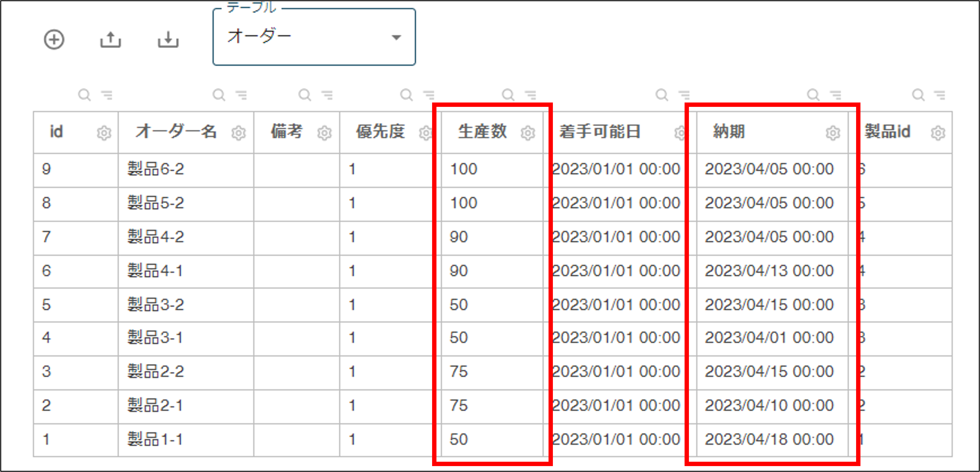
Task: Click 生産数 value 100 in 製品6-2 row
Action: pyautogui.click(x=464, y=169)
